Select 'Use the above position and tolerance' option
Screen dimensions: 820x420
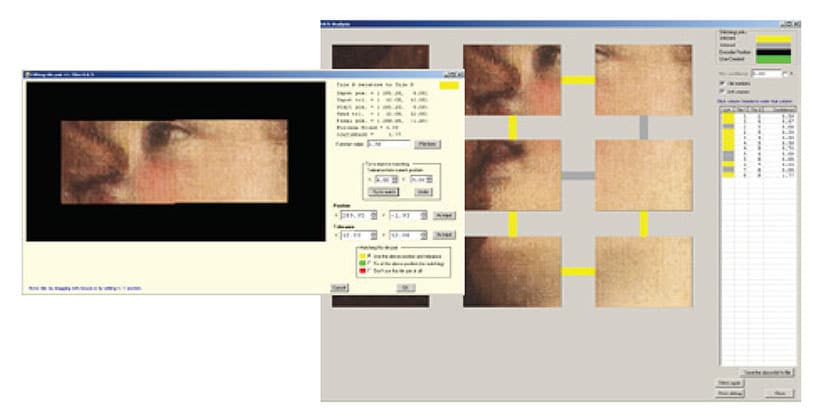pos(370,256)
